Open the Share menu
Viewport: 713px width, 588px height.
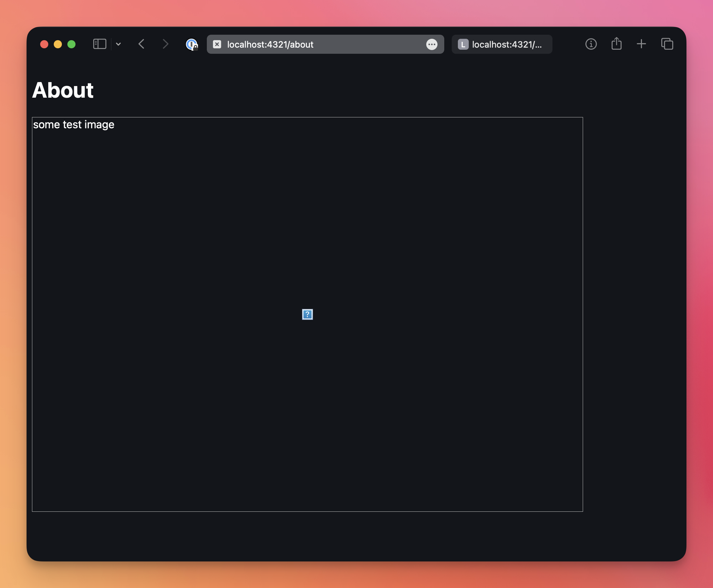616,44
